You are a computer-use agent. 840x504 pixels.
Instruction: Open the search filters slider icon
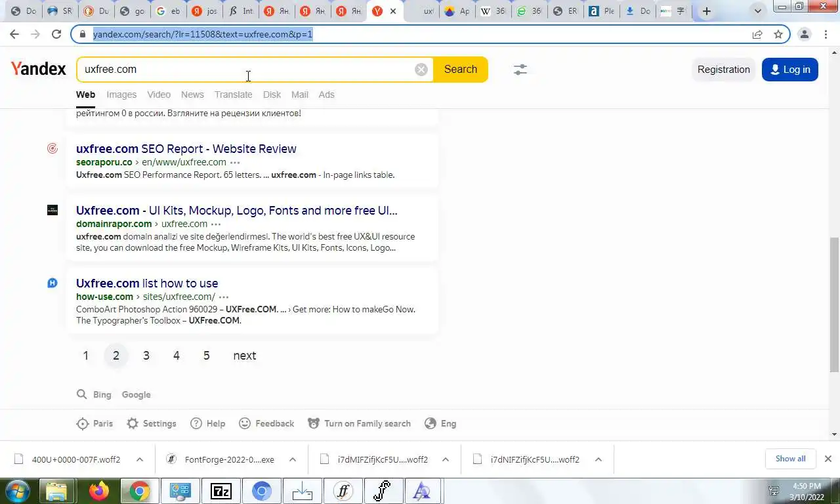coord(520,70)
